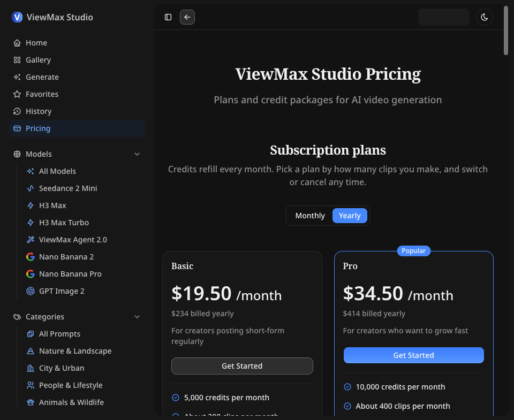Click Get Started on the Basic plan
Image resolution: width=514 pixels, height=420 pixels.
coord(242,366)
